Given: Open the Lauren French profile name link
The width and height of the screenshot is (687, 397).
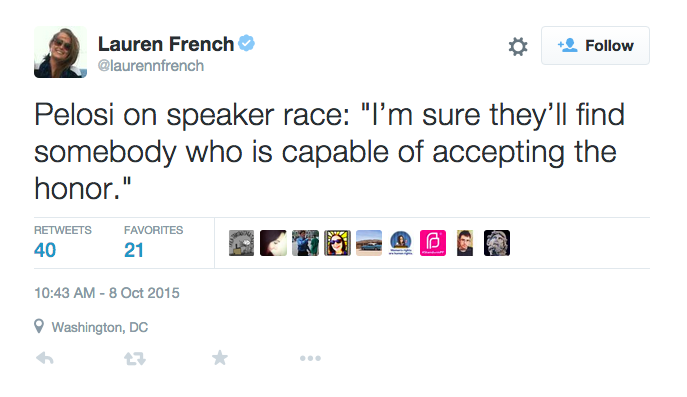Looking at the screenshot, I should 166,44.
